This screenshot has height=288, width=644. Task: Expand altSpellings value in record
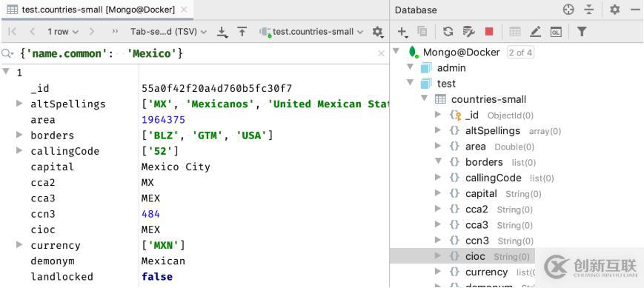[19, 104]
